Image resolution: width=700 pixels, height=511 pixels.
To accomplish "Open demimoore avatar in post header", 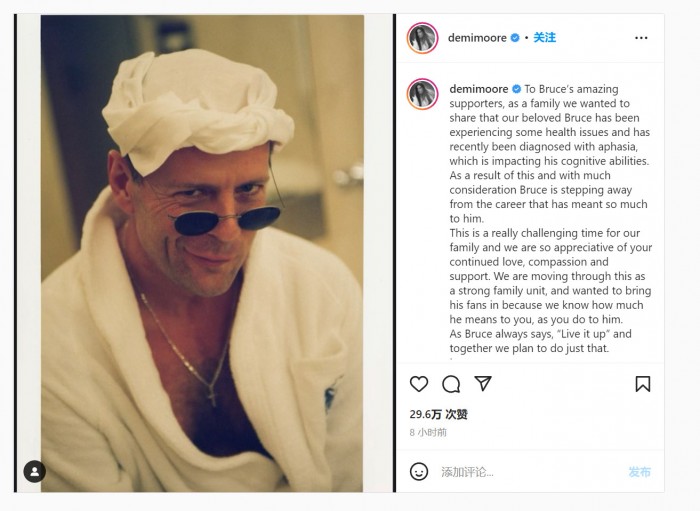I will coord(422,38).
